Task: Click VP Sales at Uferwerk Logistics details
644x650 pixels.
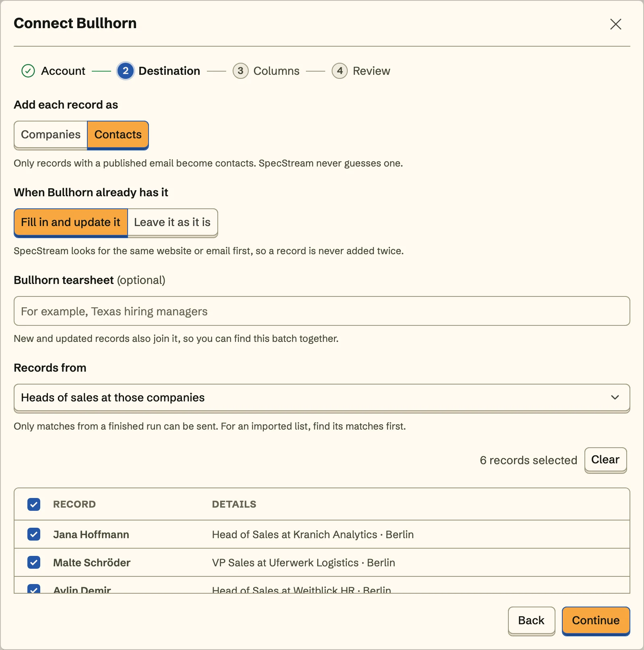Action: tap(303, 563)
